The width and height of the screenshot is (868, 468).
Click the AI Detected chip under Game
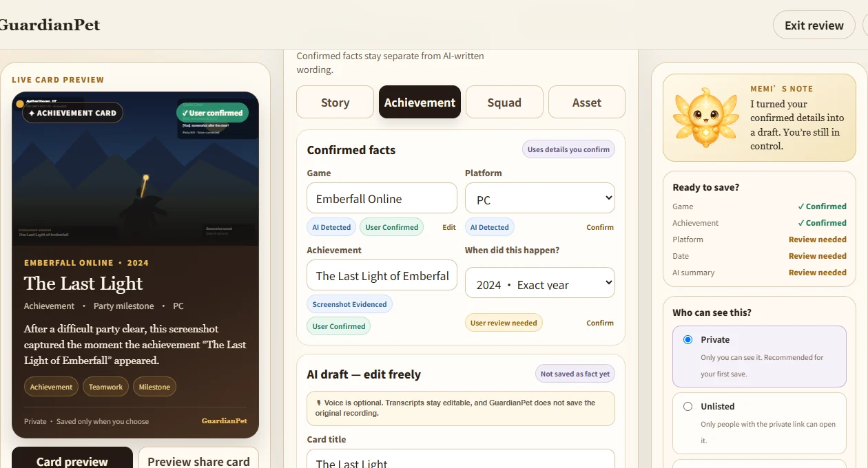tap(331, 227)
